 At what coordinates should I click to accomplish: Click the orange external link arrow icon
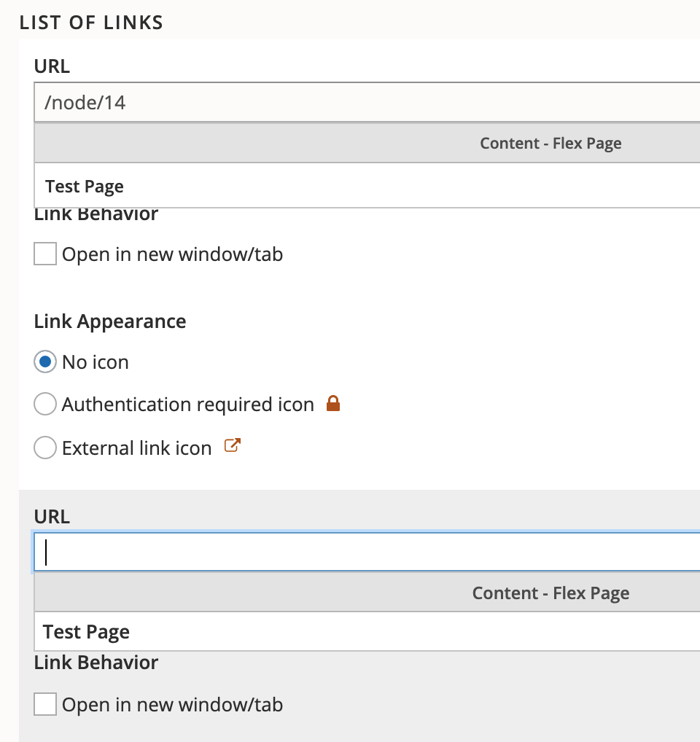232,446
